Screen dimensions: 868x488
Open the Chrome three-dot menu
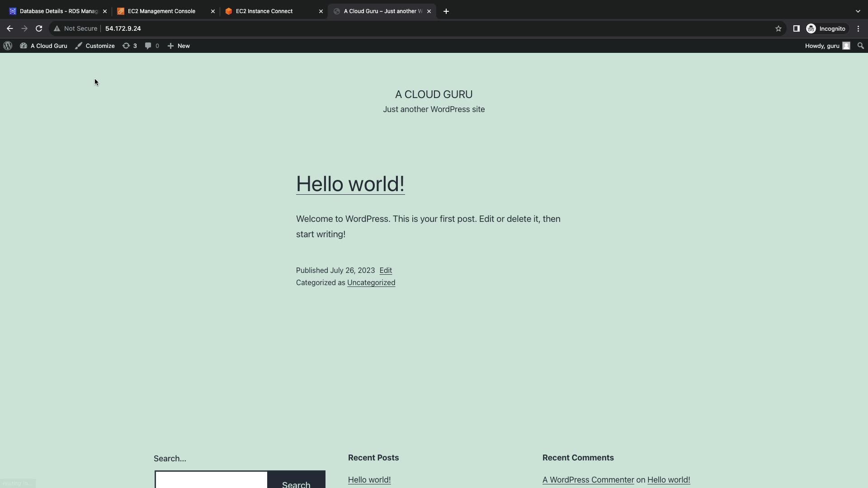858,28
